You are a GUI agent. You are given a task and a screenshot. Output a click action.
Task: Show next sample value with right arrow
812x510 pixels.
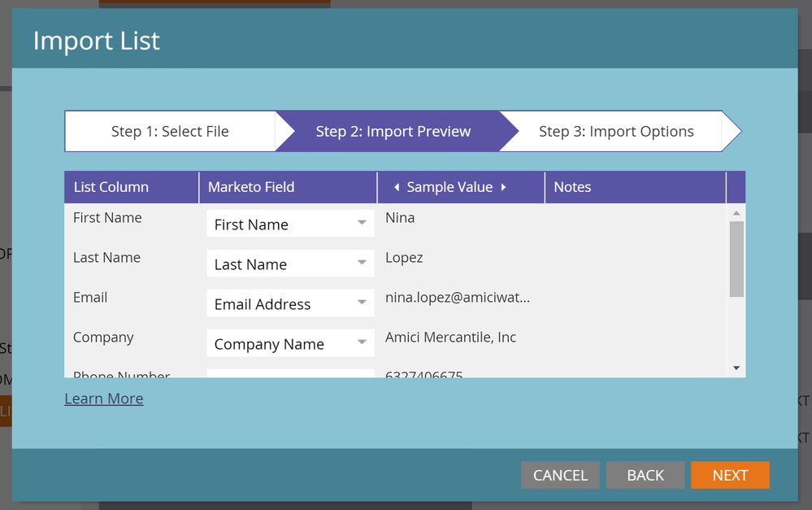click(504, 187)
